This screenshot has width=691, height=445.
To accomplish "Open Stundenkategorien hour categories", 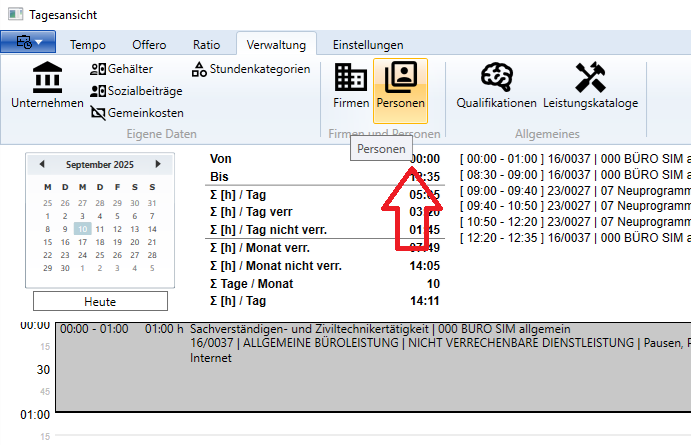I will (251, 69).
